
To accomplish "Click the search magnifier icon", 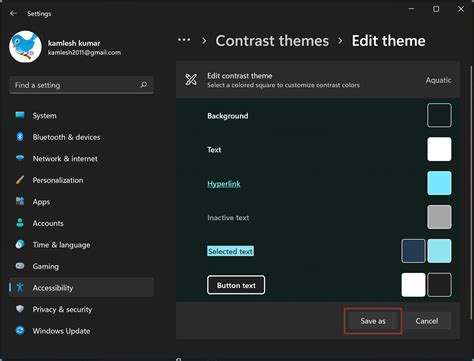I will pyautogui.click(x=144, y=85).
